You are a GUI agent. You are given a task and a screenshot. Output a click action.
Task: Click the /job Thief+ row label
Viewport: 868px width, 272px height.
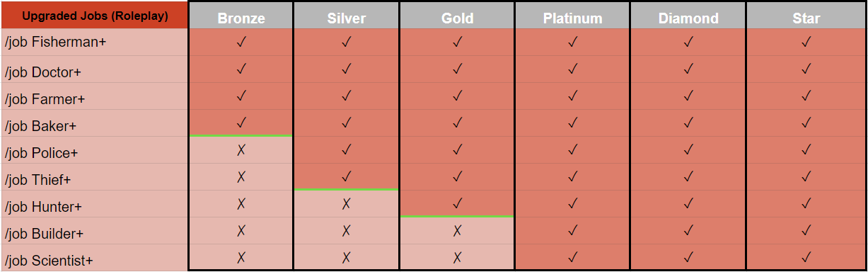(37, 180)
